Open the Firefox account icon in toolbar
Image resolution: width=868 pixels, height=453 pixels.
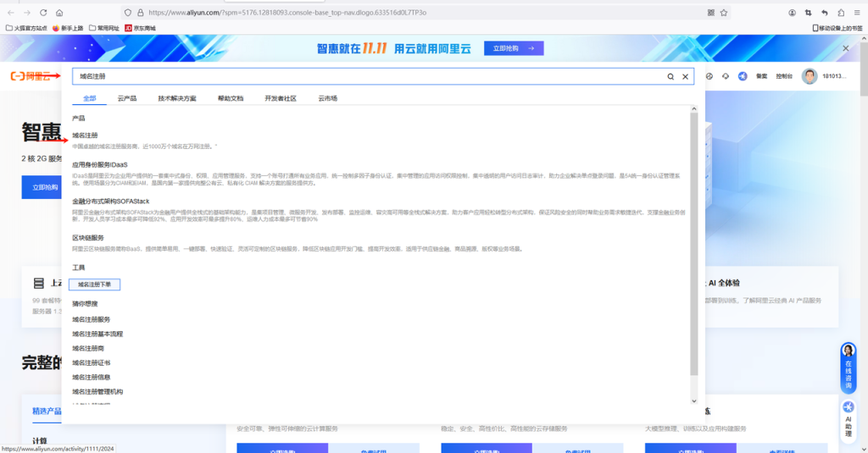793,13
